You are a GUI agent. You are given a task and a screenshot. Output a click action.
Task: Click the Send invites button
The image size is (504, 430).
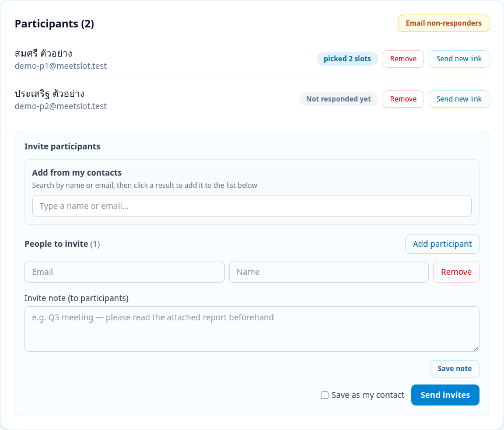(445, 395)
